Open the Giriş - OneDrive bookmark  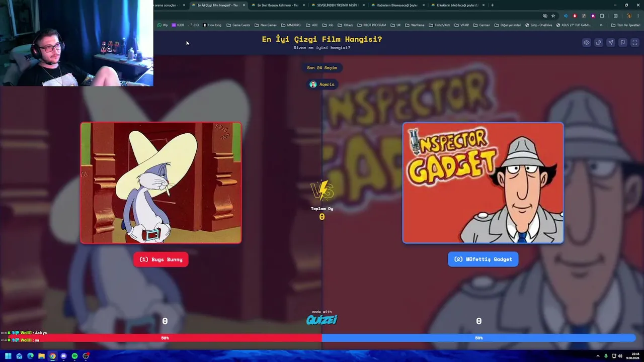coord(539,25)
